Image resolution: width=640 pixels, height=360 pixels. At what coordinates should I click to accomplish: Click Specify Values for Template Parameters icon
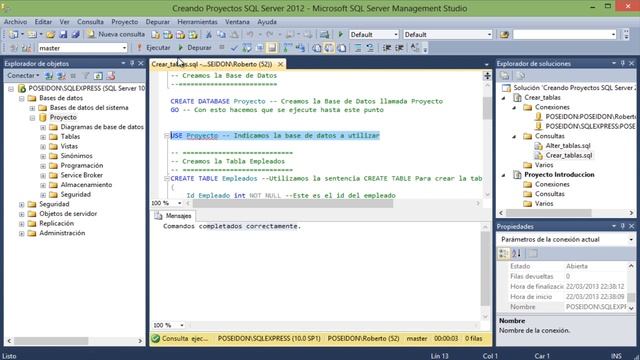point(415,48)
